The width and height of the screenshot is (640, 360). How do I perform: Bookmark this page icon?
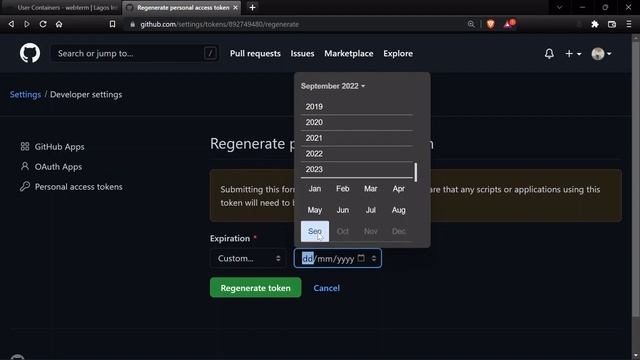[112, 24]
